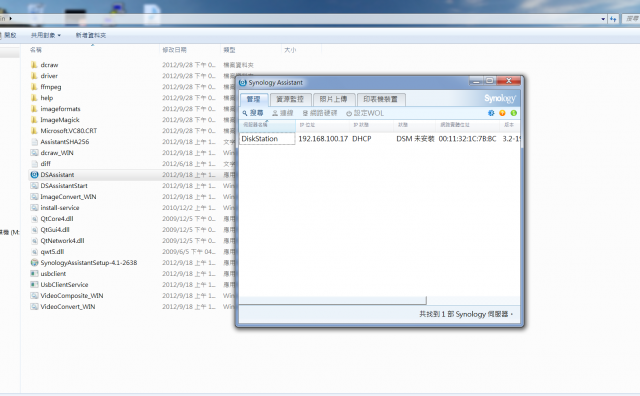
Task: Click the 開啟 open button in Explorer toolbar
Action: coord(9,36)
